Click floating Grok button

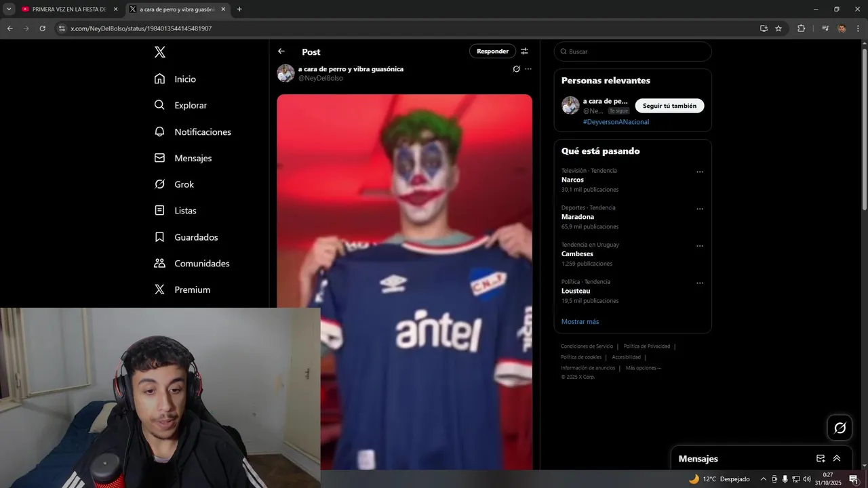[x=840, y=428]
